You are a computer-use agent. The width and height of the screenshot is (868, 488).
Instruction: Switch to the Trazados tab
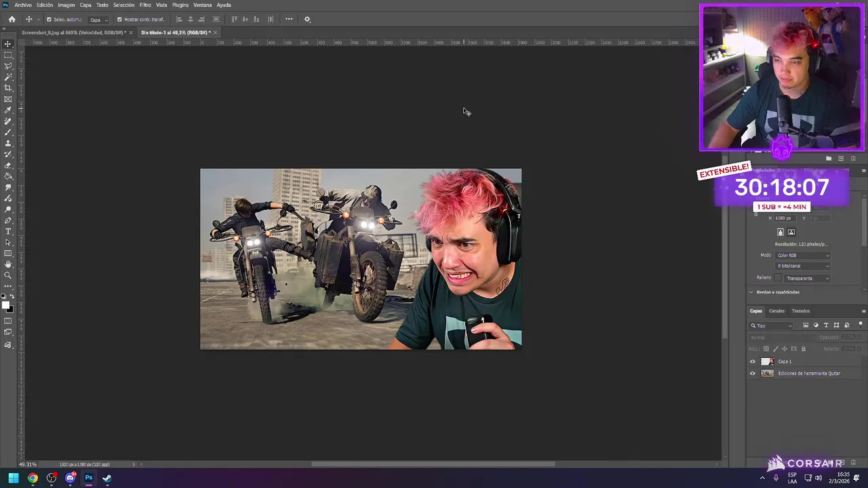click(x=801, y=311)
